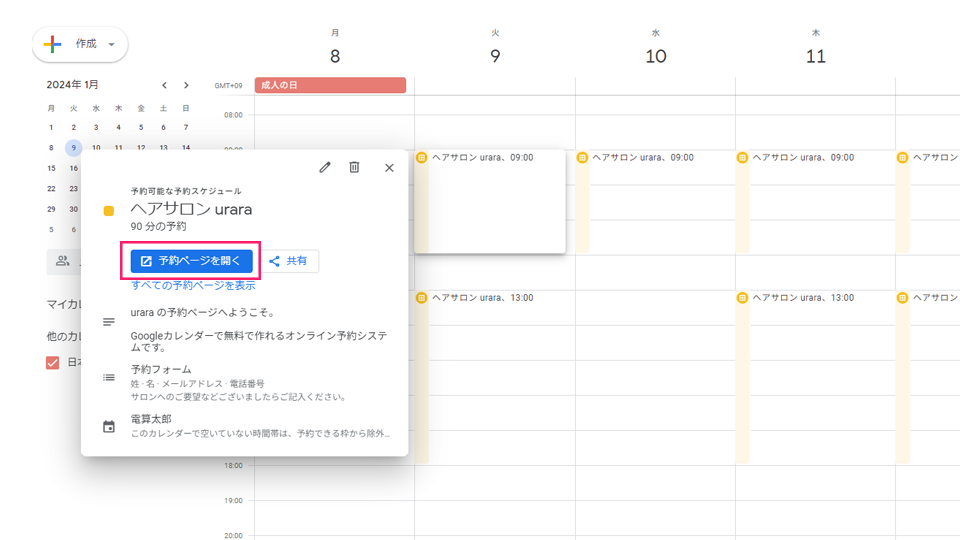Image resolution: width=960 pixels, height=540 pixels.
Task: Click the description lines icon in popup
Action: coord(108,322)
